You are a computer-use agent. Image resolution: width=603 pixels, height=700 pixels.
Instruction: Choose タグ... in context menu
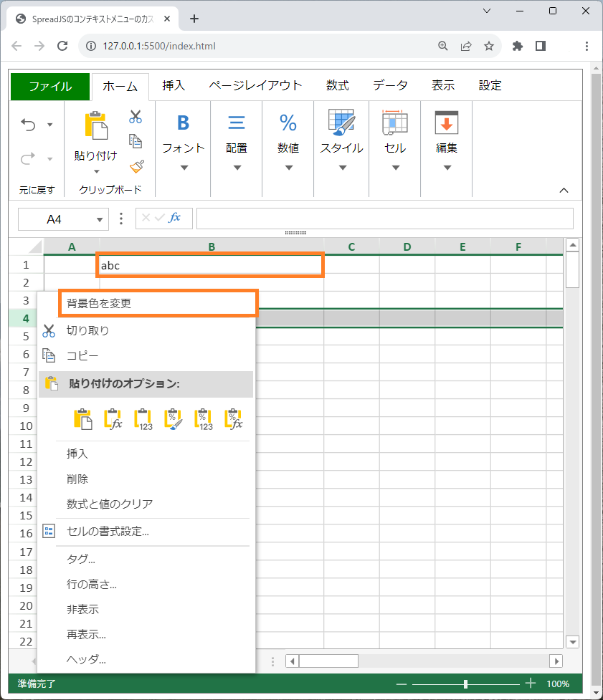coord(146,560)
